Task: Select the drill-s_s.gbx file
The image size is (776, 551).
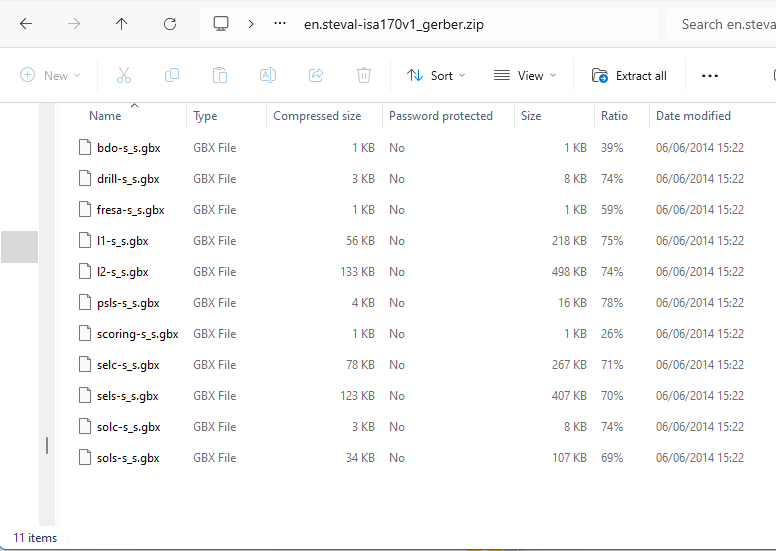Action: click(x=128, y=179)
